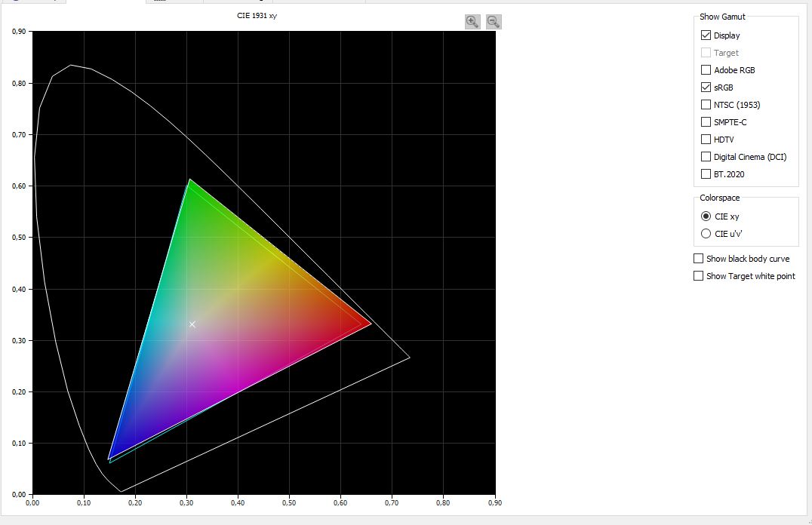
Task: Switch colorspace to CIE u'v'
Action: tap(706, 234)
